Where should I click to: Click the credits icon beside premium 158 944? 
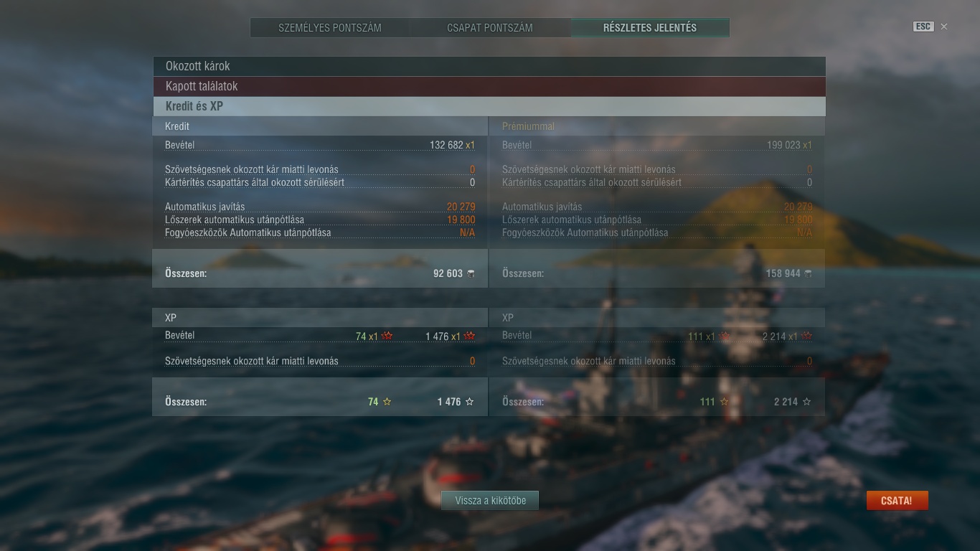pos(808,273)
